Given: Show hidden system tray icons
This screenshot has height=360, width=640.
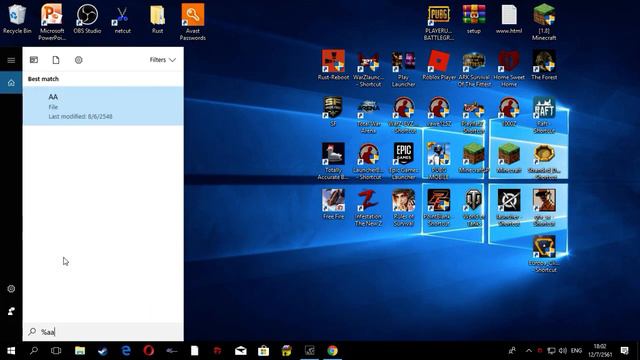Looking at the screenshot, I should (529, 351).
